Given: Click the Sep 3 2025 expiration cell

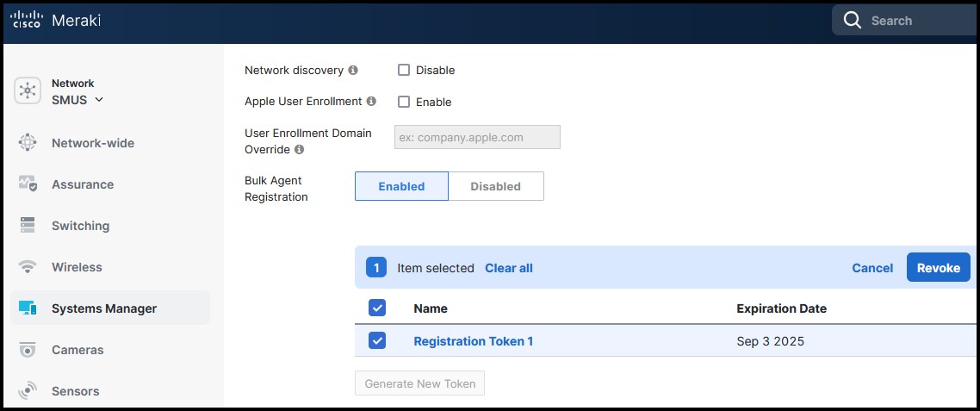Looking at the screenshot, I should (x=770, y=341).
